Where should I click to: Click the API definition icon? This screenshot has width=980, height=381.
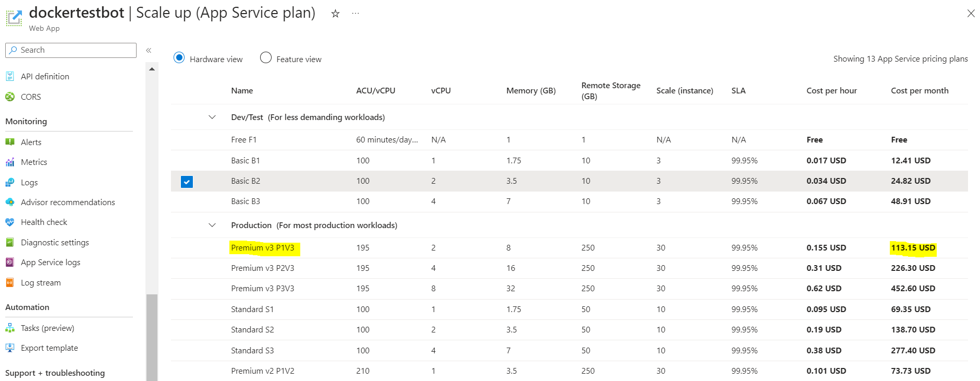(10, 76)
